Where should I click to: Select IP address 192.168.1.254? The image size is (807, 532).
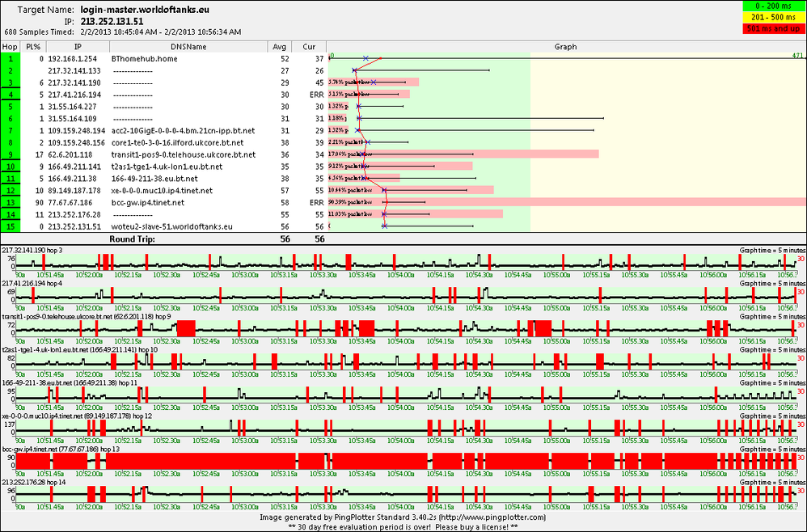coord(73,59)
